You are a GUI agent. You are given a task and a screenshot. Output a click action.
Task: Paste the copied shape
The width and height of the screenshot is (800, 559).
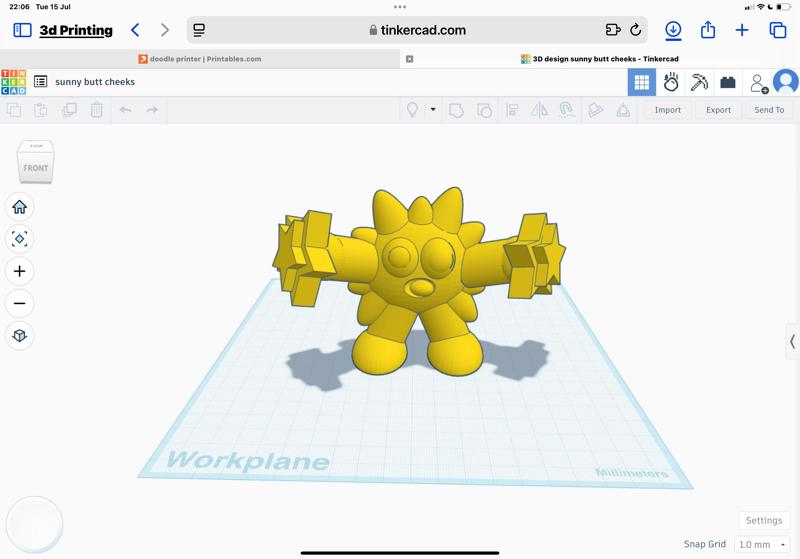coord(41,110)
